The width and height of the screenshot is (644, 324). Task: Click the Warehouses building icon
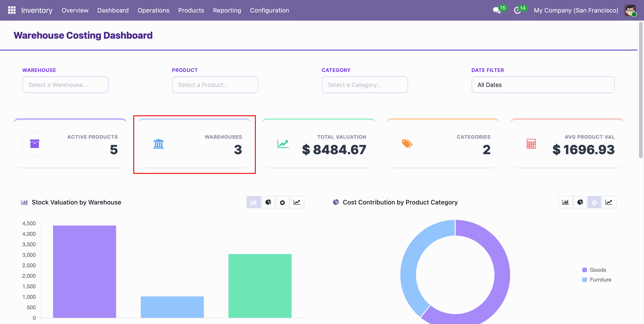(x=159, y=144)
